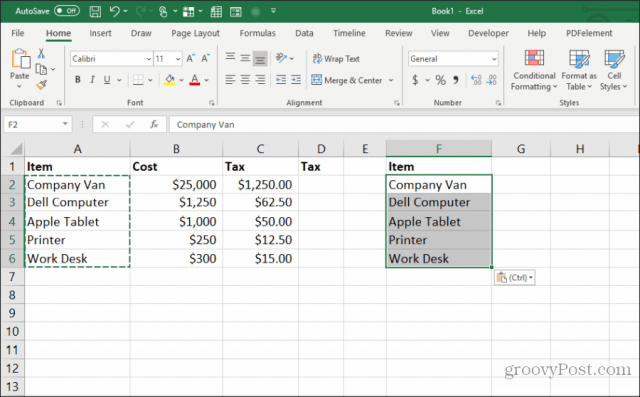This screenshot has width=640, height=397.
Task: Open the Calibri font name dropdown
Action: click(149, 59)
